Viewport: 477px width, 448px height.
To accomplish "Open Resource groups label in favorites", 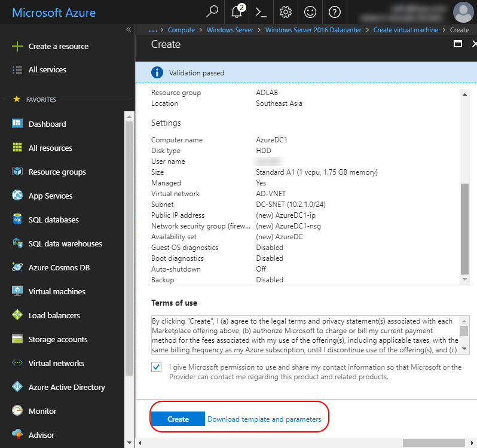I will 57,172.
